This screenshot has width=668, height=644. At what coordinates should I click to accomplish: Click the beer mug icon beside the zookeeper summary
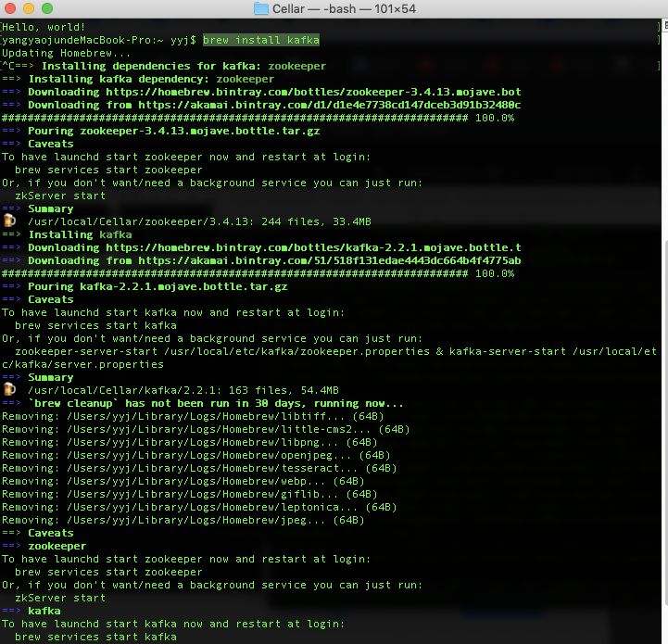(9, 221)
